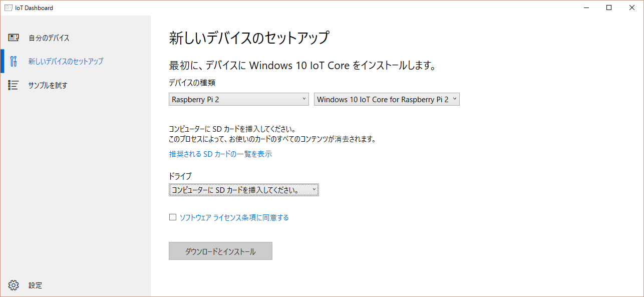644x297 pixels.
Task: Select 新しいデバイスのセットアップ sidebar item
Action: pos(66,62)
